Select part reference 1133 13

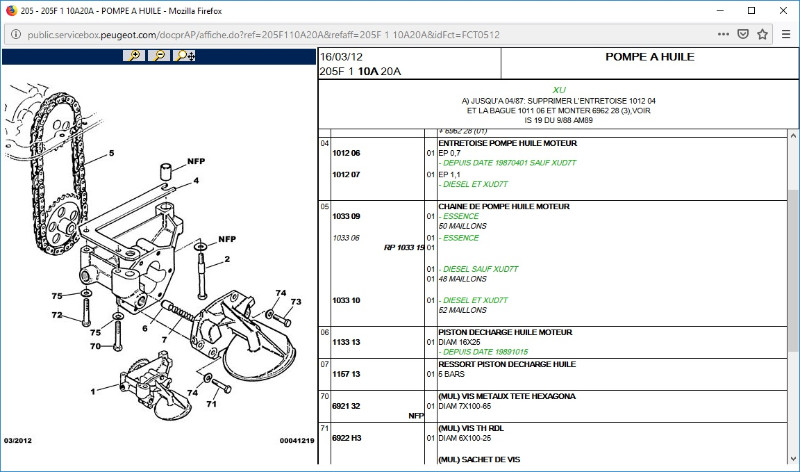[x=346, y=342]
